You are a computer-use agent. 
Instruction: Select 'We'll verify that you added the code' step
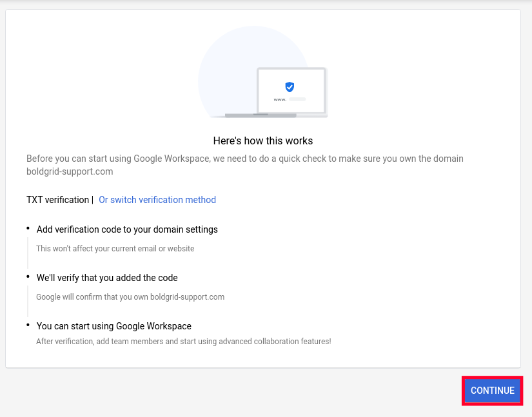click(107, 278)
